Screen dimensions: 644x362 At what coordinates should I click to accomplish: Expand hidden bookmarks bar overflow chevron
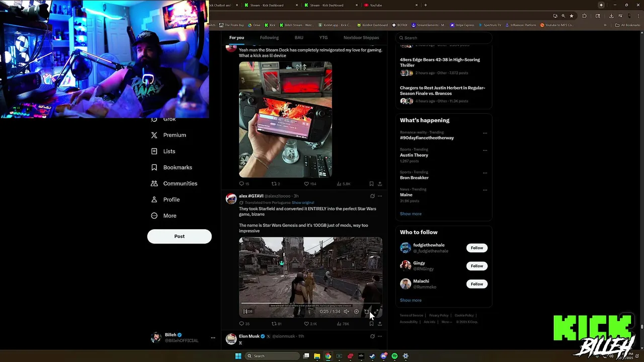(x=605, y=25)
